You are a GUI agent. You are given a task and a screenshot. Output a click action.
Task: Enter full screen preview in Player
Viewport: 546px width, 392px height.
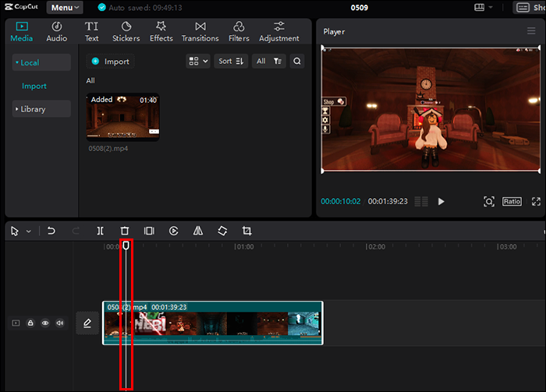point(536,201)
